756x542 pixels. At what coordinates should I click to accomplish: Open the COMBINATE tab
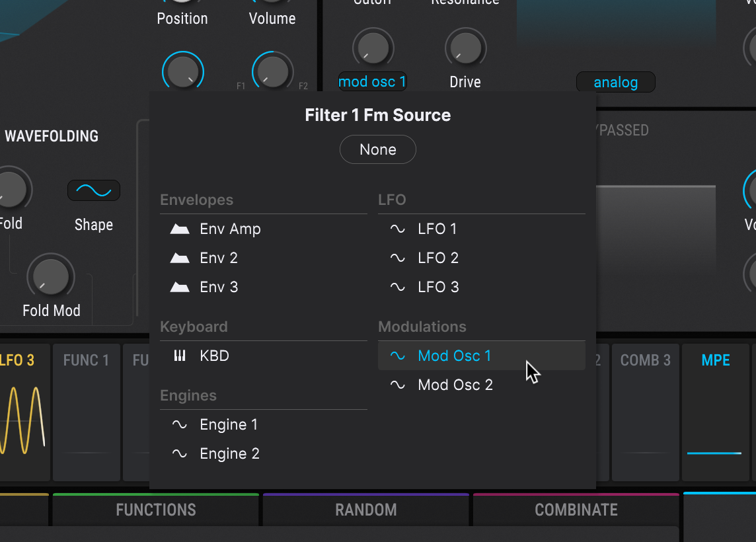[x=576, y=510]
